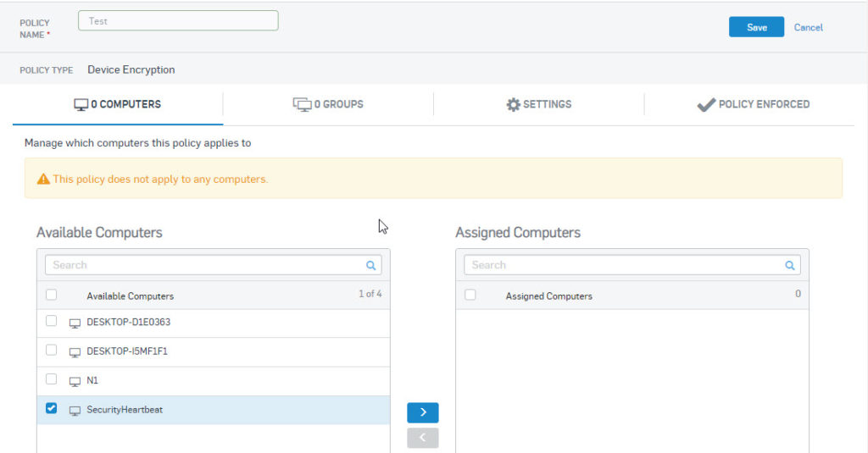
Task: Focus the Policy Name text field
Action: 178,21
